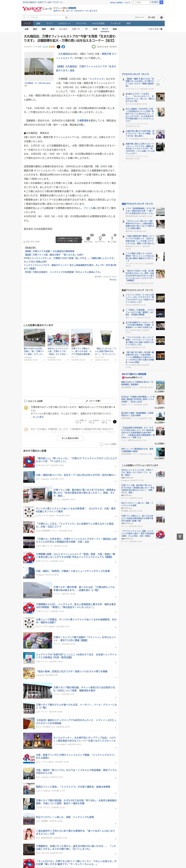
Task: Share first comment on X
Action: (115, 422)
